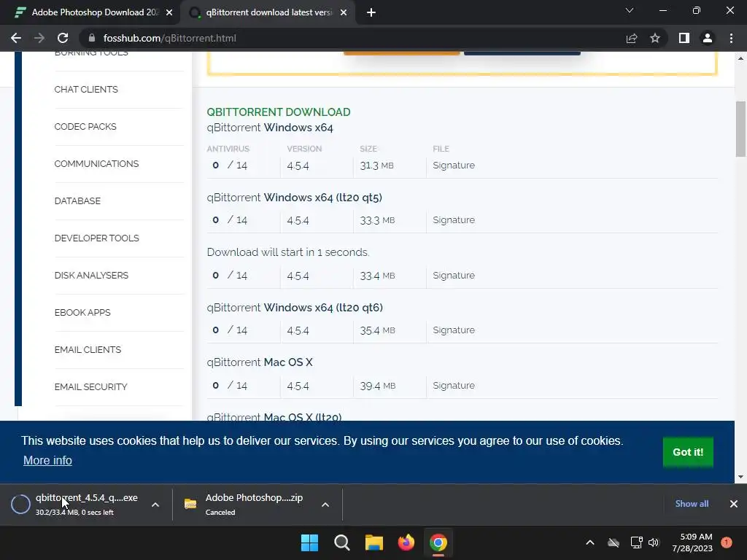Show hidden system tray icons
The image size is (747, 560).
(589, 542)
